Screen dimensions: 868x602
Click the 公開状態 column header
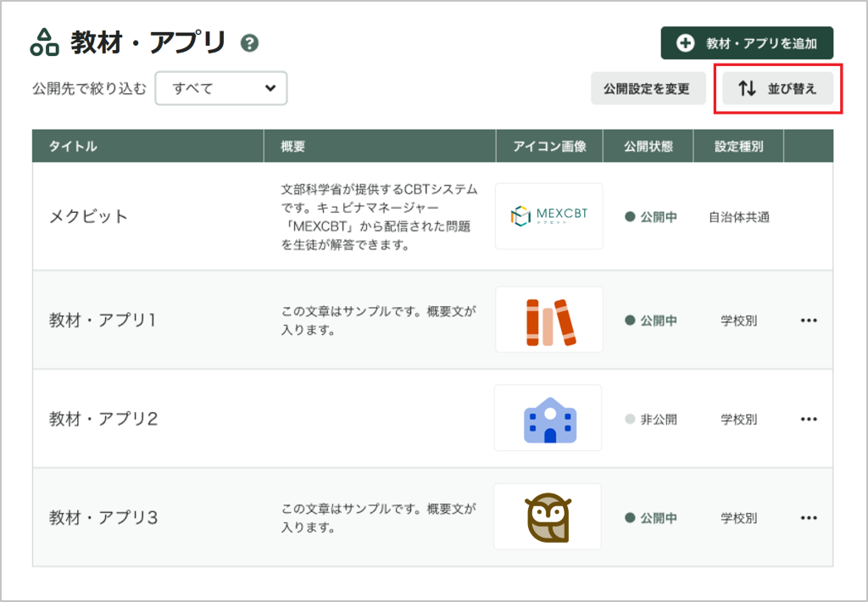pyautogui.click(x=648, y=146)
